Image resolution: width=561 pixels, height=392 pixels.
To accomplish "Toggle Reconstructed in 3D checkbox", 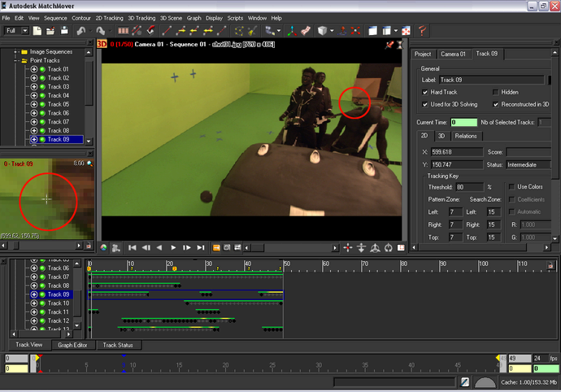I will (495, 105).
